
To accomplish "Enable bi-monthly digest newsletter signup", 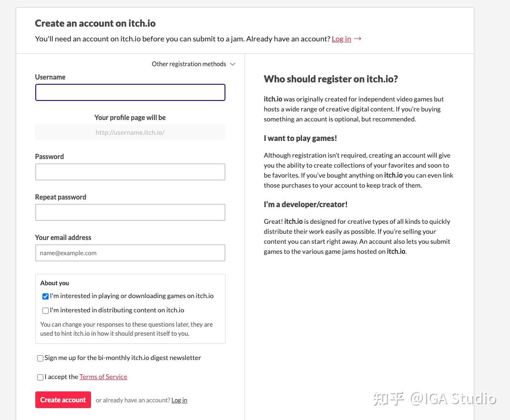I will pyautogui.click(x=41, y=358).
